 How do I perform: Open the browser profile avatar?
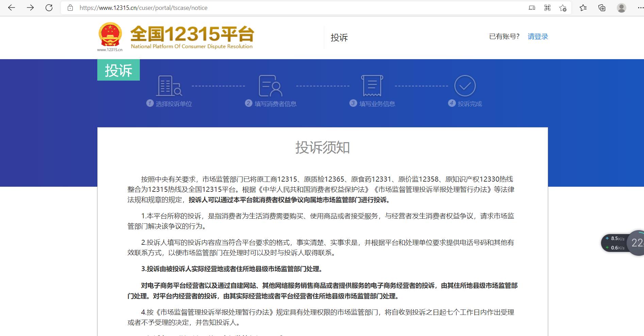620,7
